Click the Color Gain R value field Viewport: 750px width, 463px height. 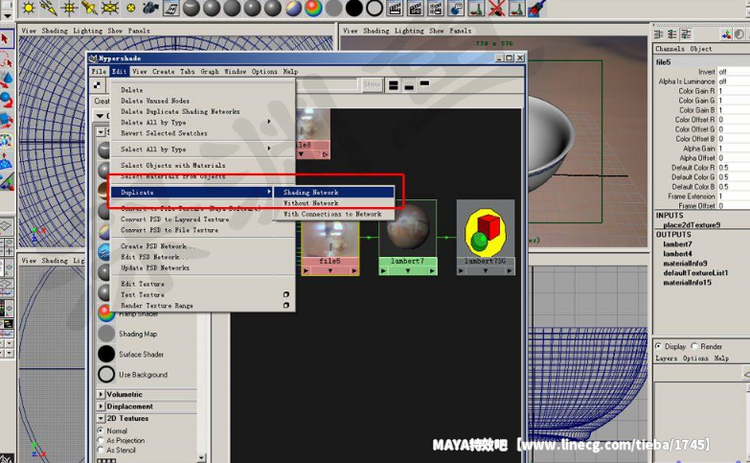tap(733, 91)
